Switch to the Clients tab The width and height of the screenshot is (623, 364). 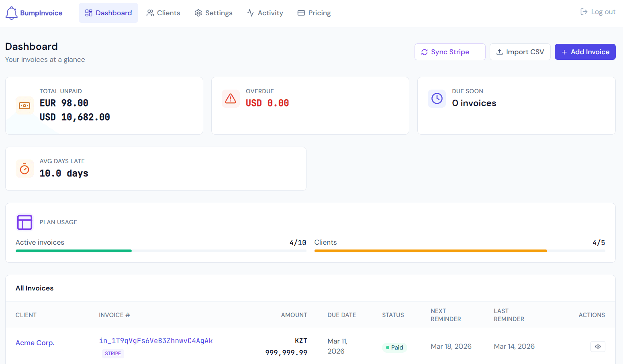click(x=163, y=12)
